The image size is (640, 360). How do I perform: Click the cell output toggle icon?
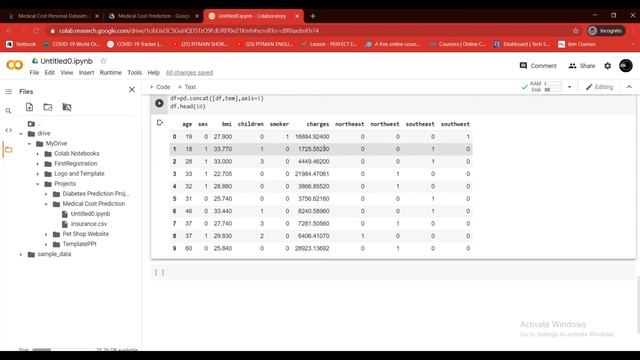160,122
